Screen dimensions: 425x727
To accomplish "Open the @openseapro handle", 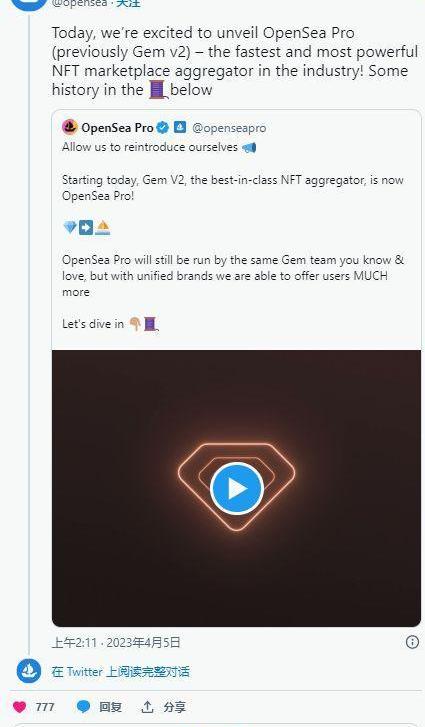I will (x=229, y=128).
